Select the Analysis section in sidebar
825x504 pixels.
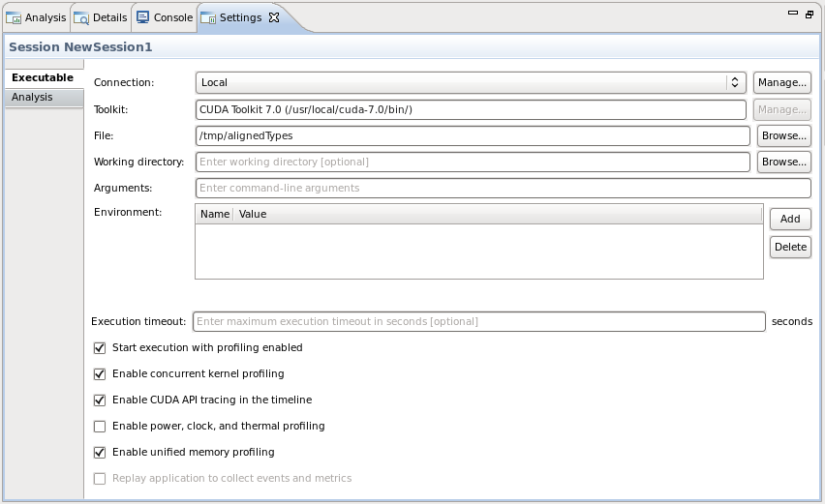[44, 98]
